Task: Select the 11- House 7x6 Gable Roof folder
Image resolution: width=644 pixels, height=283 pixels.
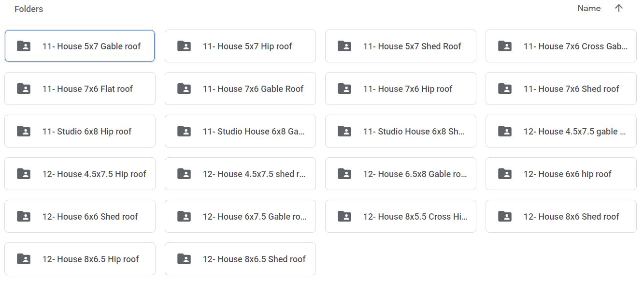Action: pos(240,89)
